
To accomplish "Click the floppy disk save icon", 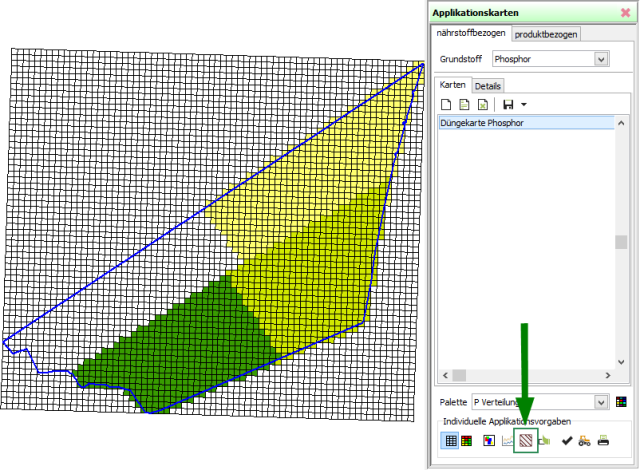I will pyautogui.click(x=508, y=104).
